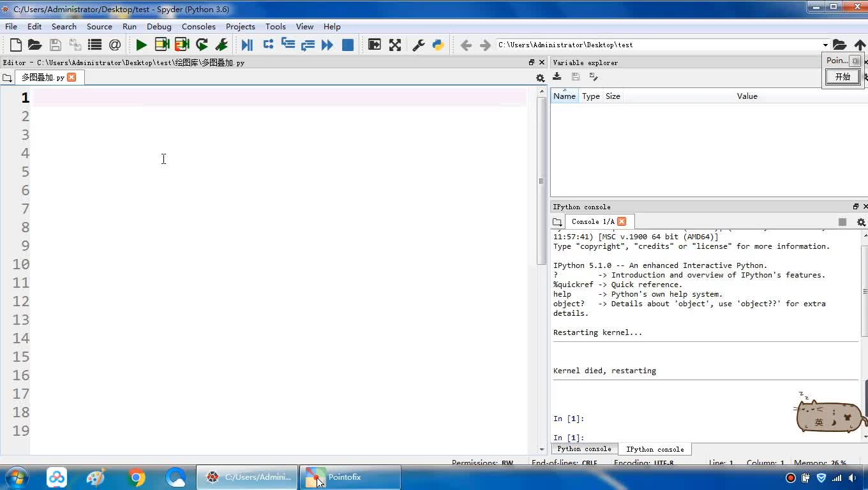Open the Consoles menu
Image resolution: width=868 pixels, height=490 pixels.
tap(198, 26)
